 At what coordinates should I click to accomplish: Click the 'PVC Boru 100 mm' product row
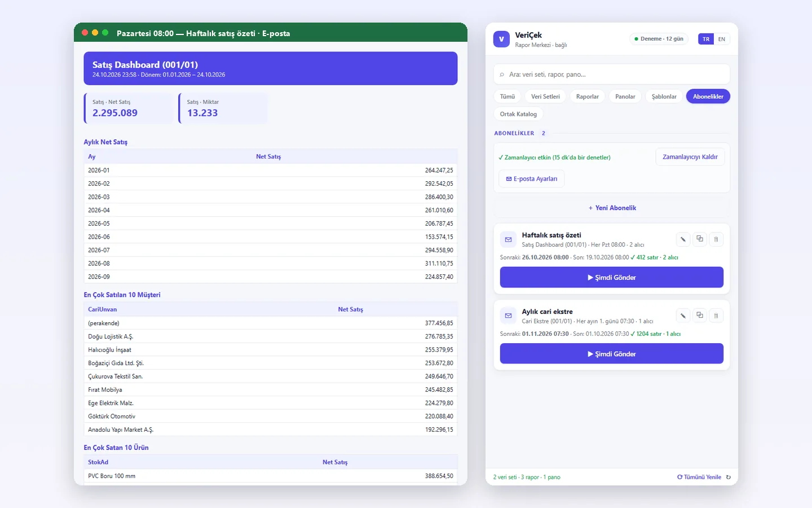271,476
